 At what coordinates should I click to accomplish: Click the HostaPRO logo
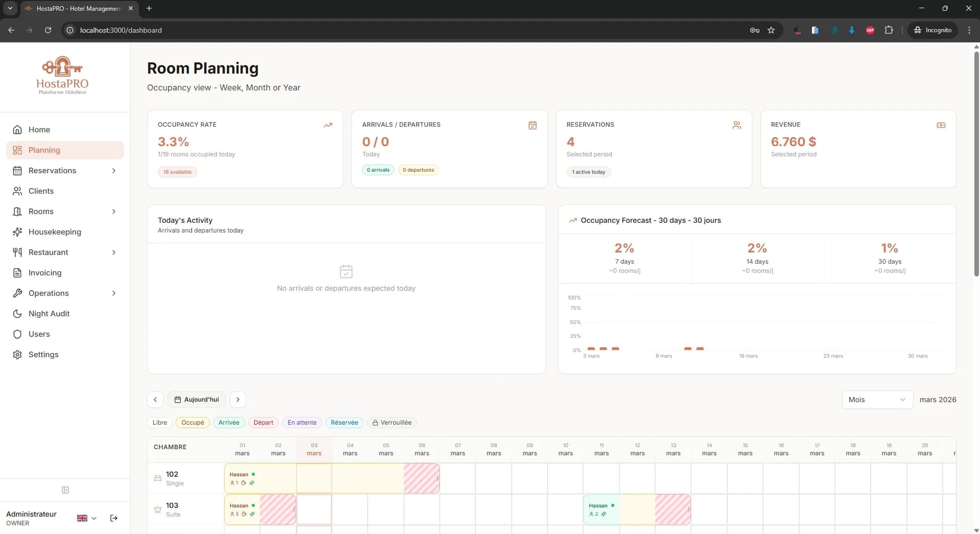tap(62, 75)
